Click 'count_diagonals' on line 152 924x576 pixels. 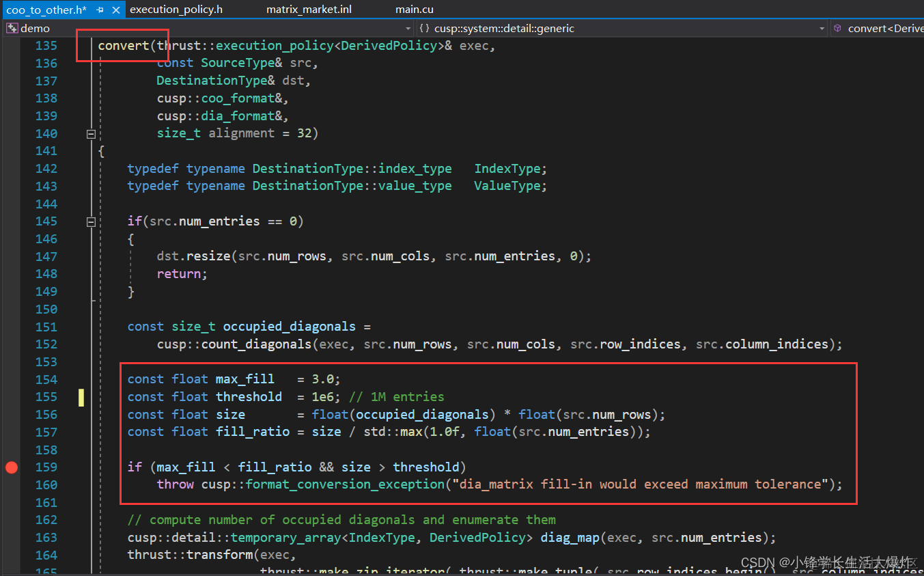(x=256, y=344)
